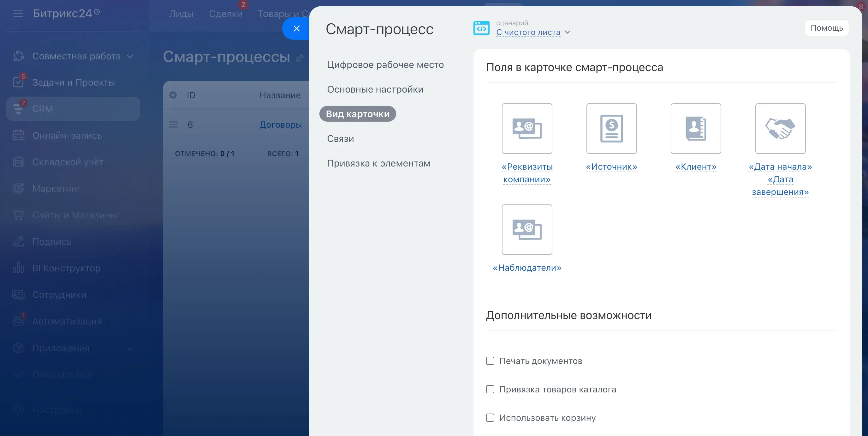Image resolution: width=868 pixels, height=436 pixels.
Task: Check Привязка товаров каталога option
Action: click(x=490, y=389)
